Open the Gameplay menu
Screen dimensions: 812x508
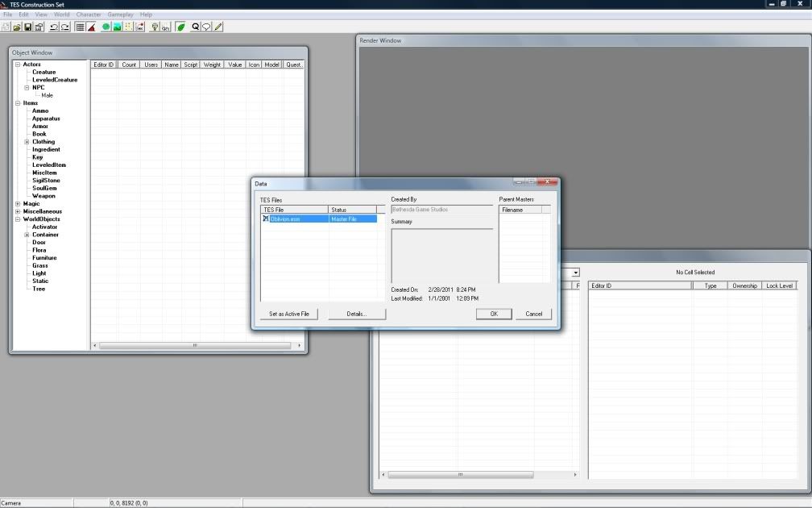click(119, 15)
